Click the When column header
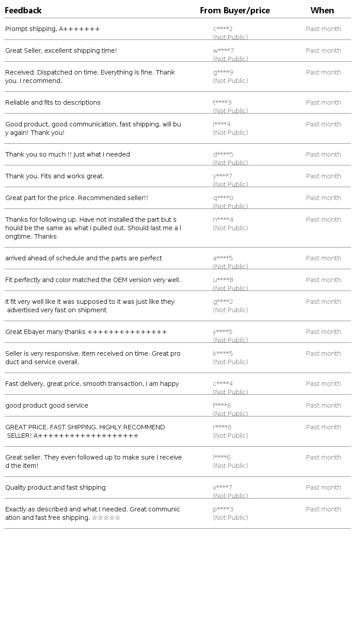This screenshot has height=644, width=355. (x=322, y=10)
